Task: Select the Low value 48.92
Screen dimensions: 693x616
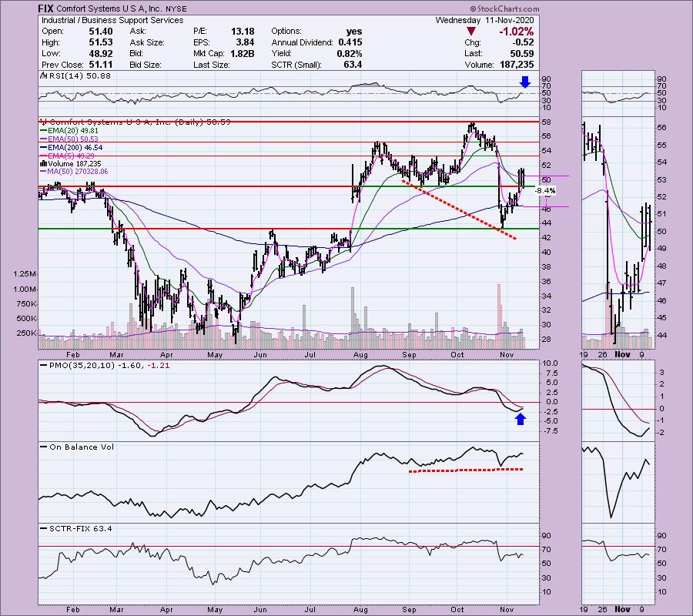Action: tap(101, 53)
